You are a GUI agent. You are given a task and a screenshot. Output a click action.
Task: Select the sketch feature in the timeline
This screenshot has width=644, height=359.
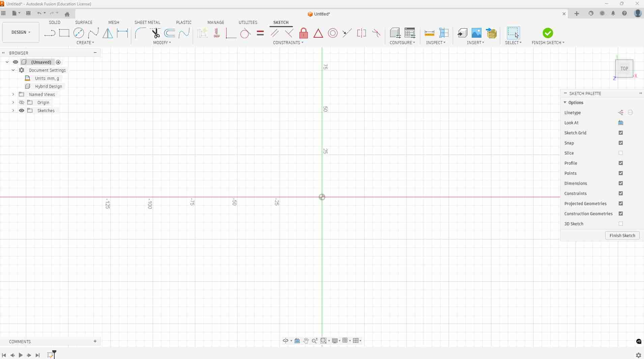click(50, 355)
